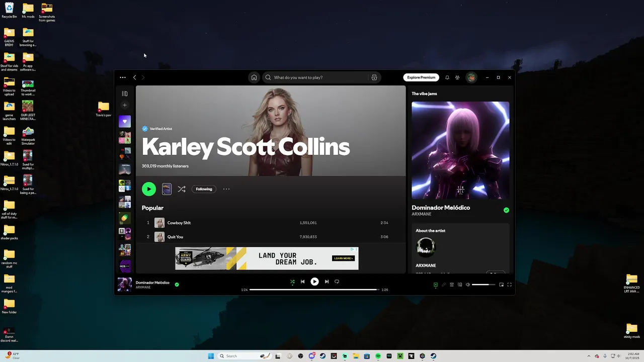Adjust the volume slider
644x362 pixels.
[x=484, y=285]
